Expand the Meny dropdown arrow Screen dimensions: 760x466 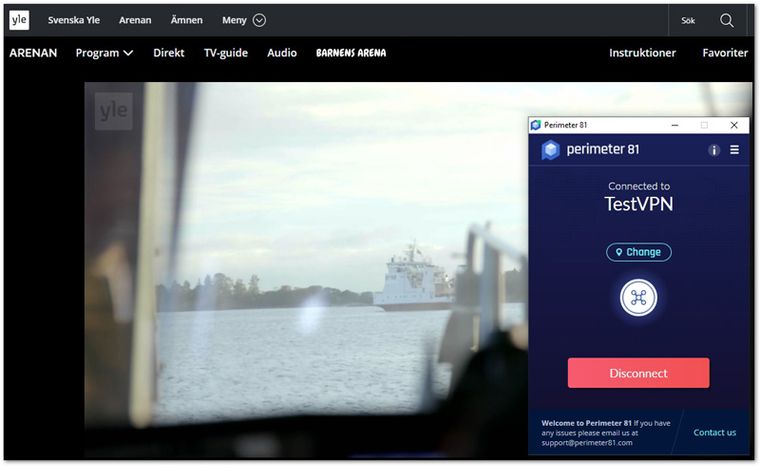point(259,20)
